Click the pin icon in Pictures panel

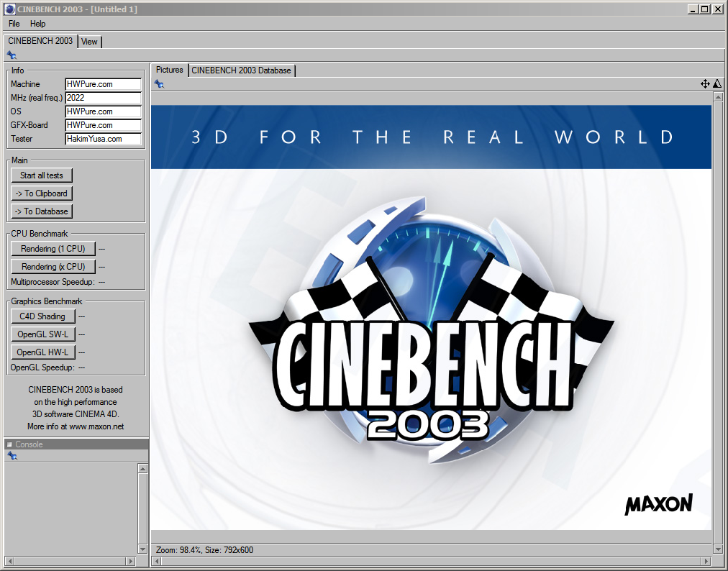pyautogui.click(x=159, y=84)
